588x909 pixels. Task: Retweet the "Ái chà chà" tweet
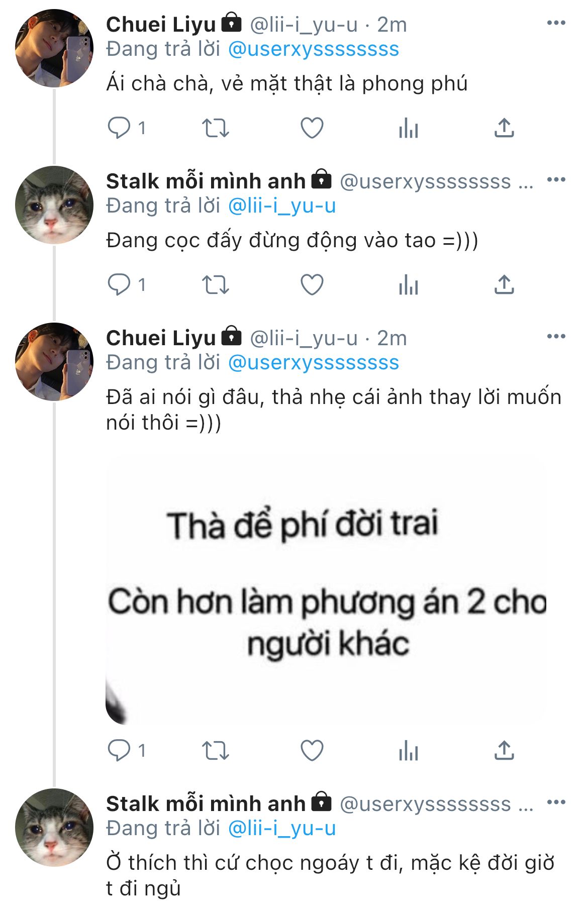[216, 128]
